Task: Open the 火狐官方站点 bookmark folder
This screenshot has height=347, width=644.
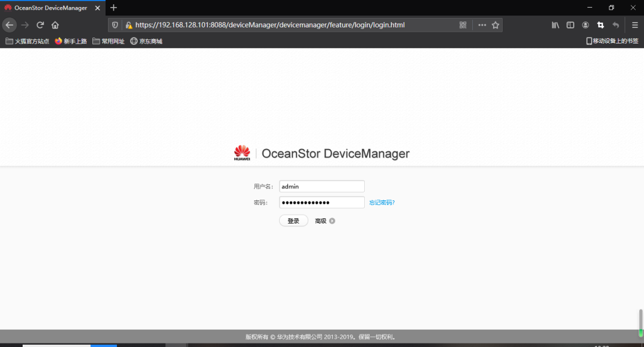Action: 27,41
